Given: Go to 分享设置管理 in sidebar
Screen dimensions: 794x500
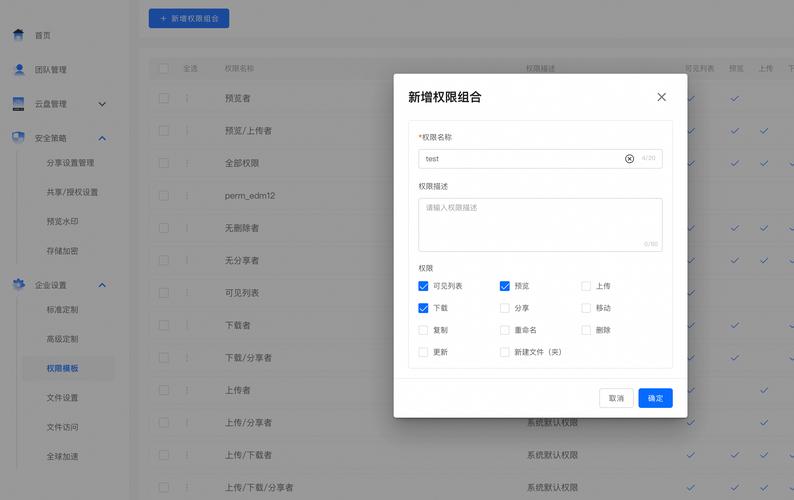Looking at the screenshot, I should tap(70, 163).
